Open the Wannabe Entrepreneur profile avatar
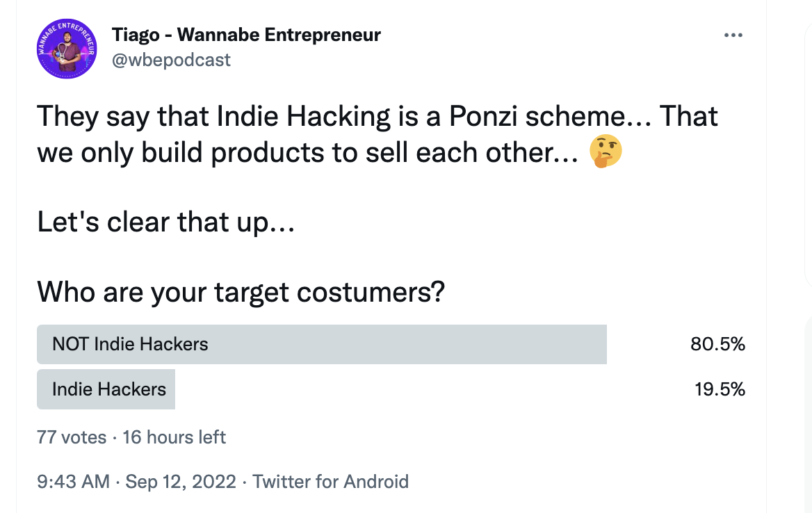812x513 pixels. [x=67, y=48]
